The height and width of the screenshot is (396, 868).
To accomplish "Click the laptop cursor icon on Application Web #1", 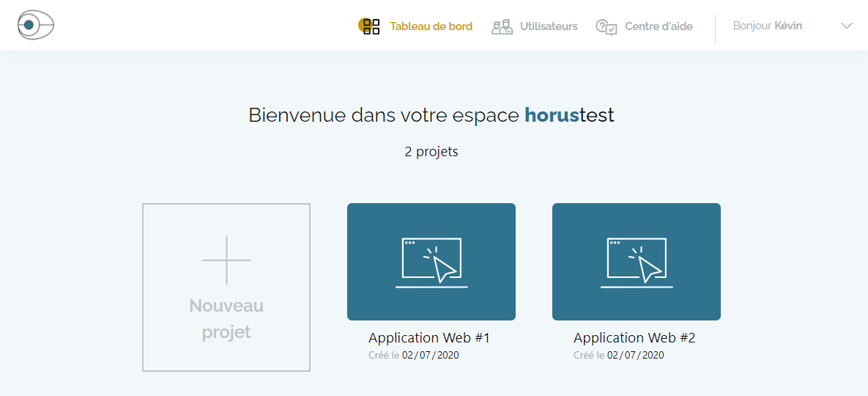I will click(431, 263).
